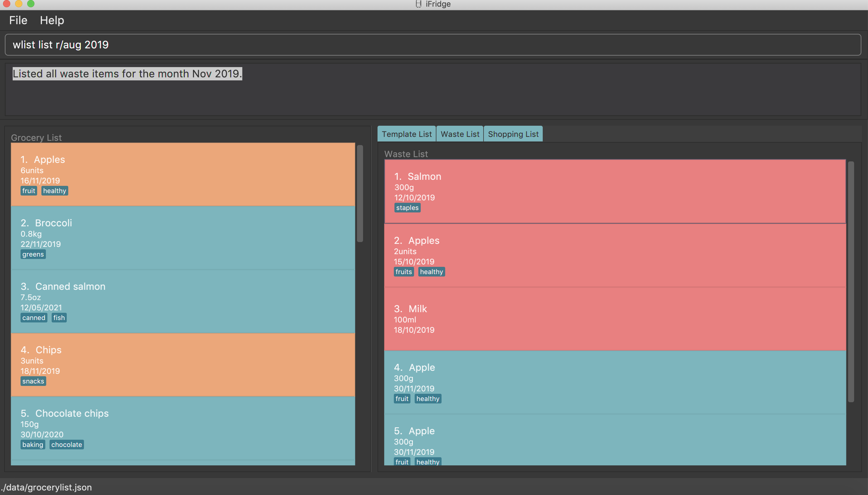This screenshot has width=868, height=495.
Task: Select Chocolate chips grocery entry
Action: [x=183, y=428]
